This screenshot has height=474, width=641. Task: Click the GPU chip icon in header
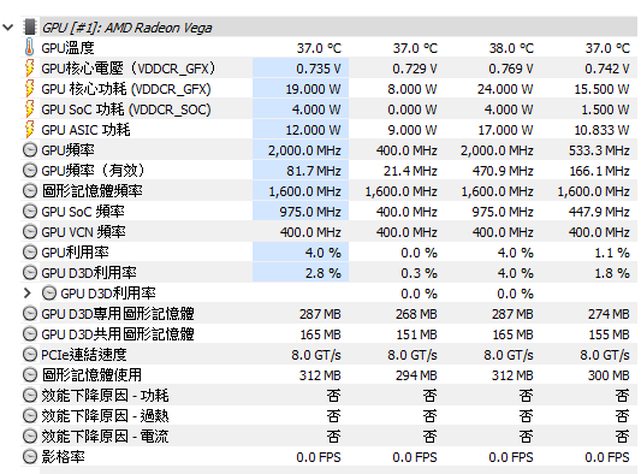pyautogui.click(x=29, y=27)
